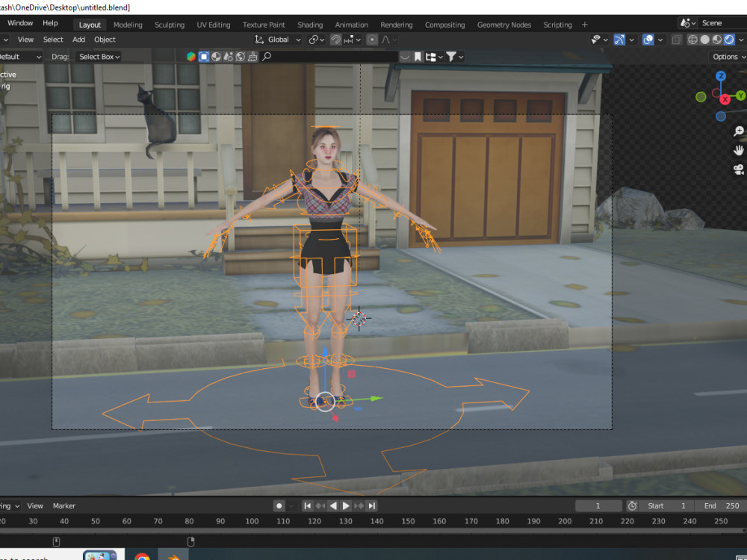This screenshot has width=747, height=560.
Task: Switch to wireframe viewport shading
Action: pos(692,40)
